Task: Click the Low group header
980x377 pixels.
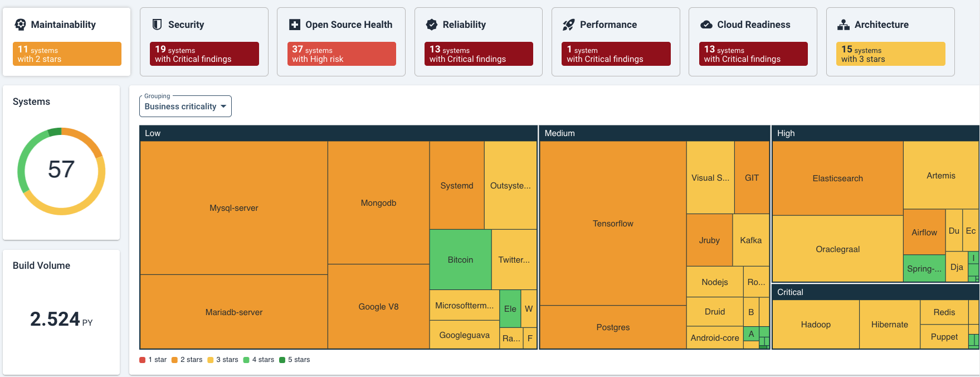Action: (x=338, y=133)
